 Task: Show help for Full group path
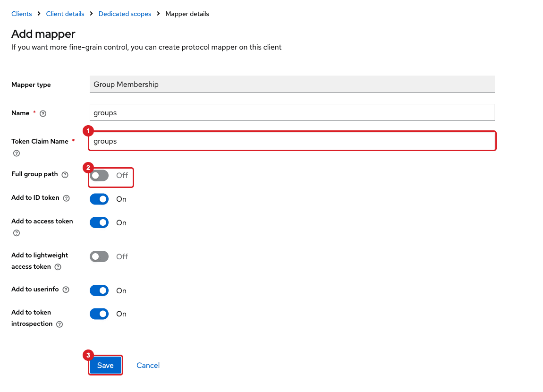pyautogui.click(x=65, y=175)
